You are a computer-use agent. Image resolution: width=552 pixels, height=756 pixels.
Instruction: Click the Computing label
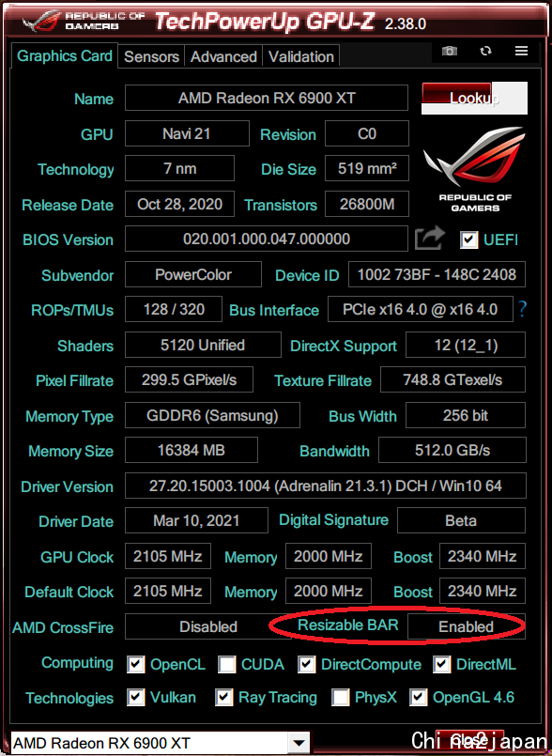pos(77,663)
